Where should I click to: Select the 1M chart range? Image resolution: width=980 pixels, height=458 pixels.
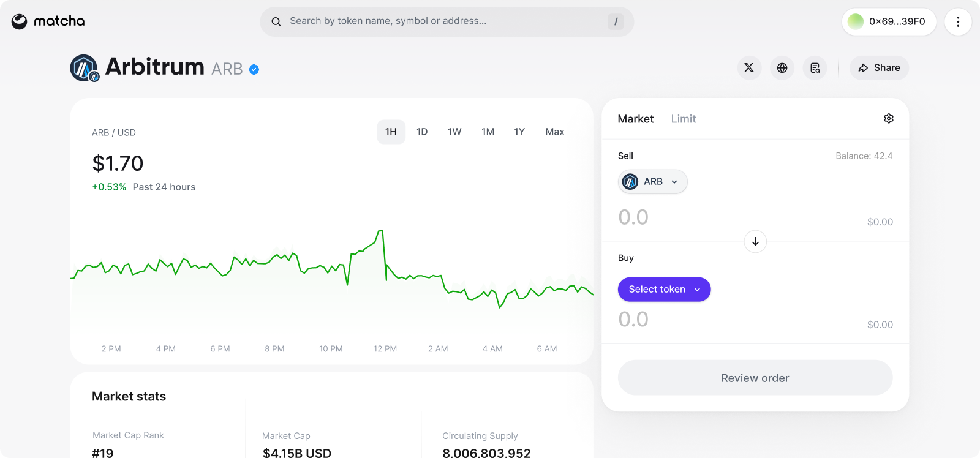488,132
